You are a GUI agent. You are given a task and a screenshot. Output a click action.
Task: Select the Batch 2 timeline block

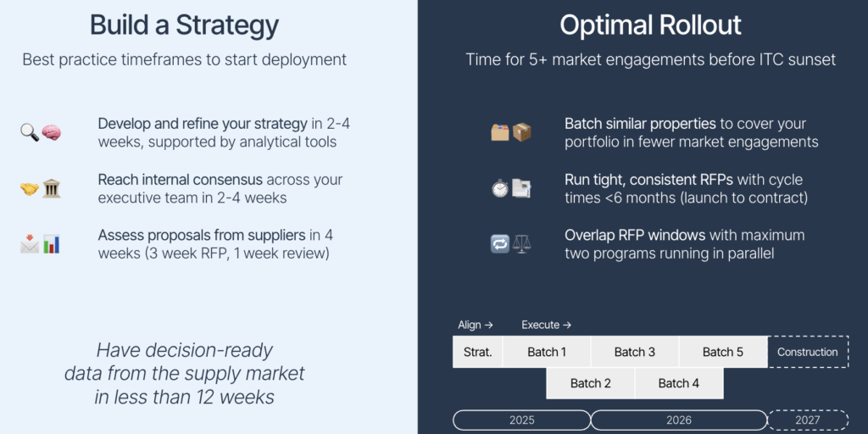[x=590, y=383]
